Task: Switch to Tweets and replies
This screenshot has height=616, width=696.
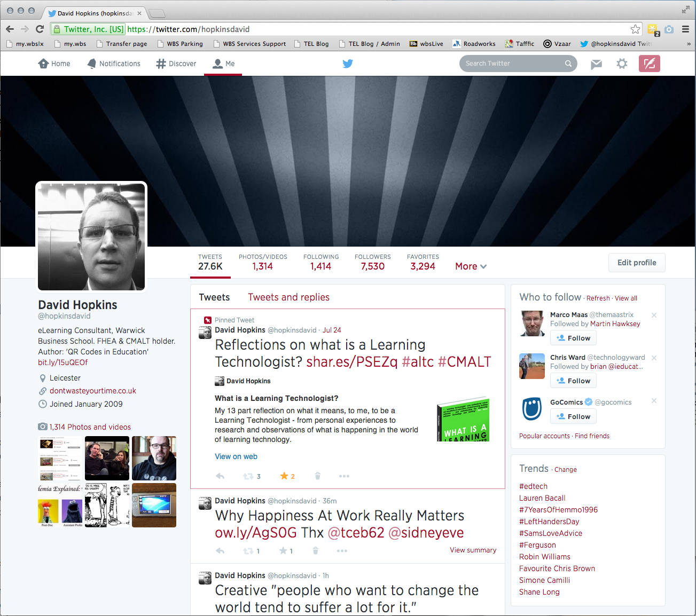Action: tap(288, 297)
